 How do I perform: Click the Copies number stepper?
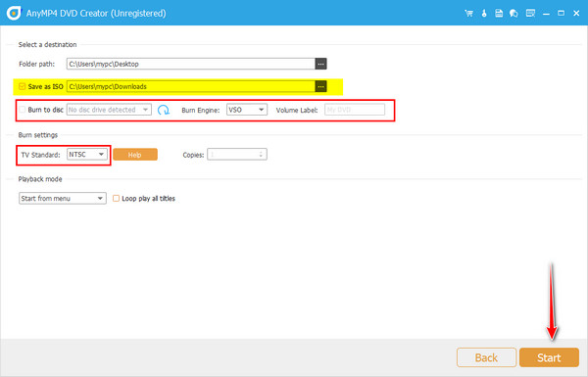pyautogui.click(x=261, y=155)
